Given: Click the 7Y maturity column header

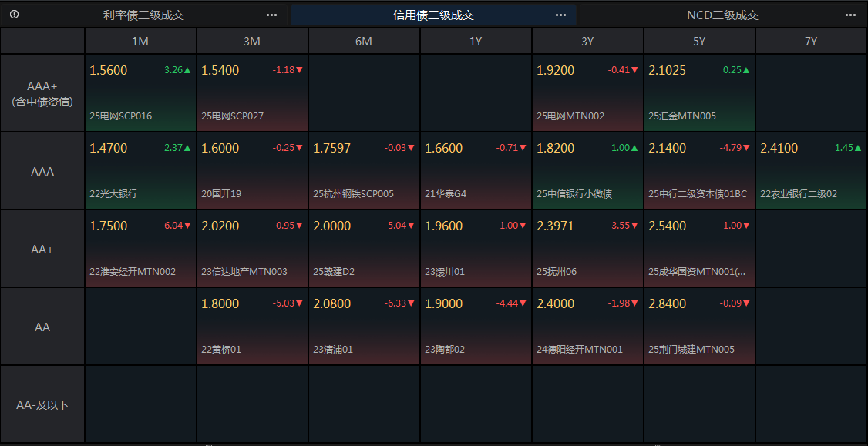Looking at the screenshot, I should coord(811,42).
